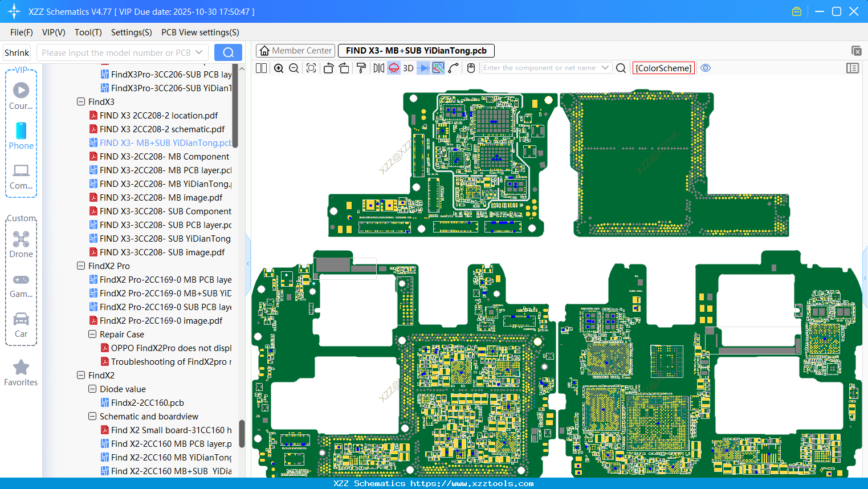Screen dimensions: 868x489
Task: Toggle the diode direction display
Action: pos(423,68)
